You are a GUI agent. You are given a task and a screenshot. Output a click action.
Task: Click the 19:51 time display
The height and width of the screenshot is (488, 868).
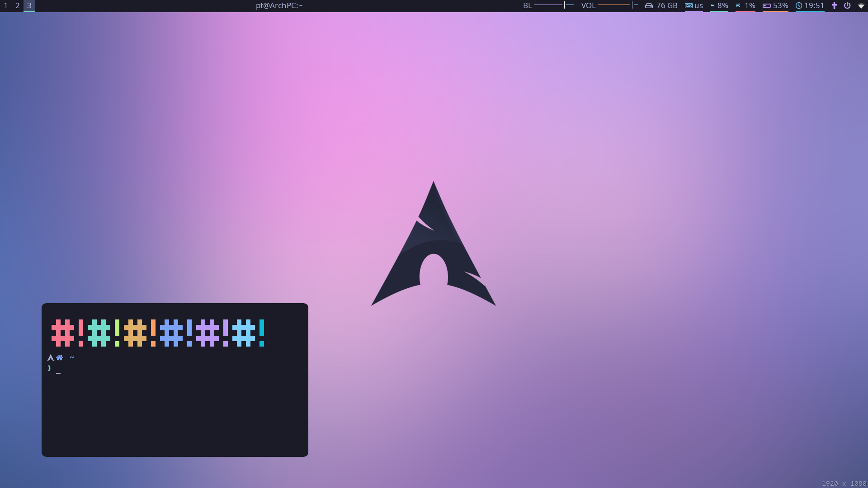[x=814, y=6]
